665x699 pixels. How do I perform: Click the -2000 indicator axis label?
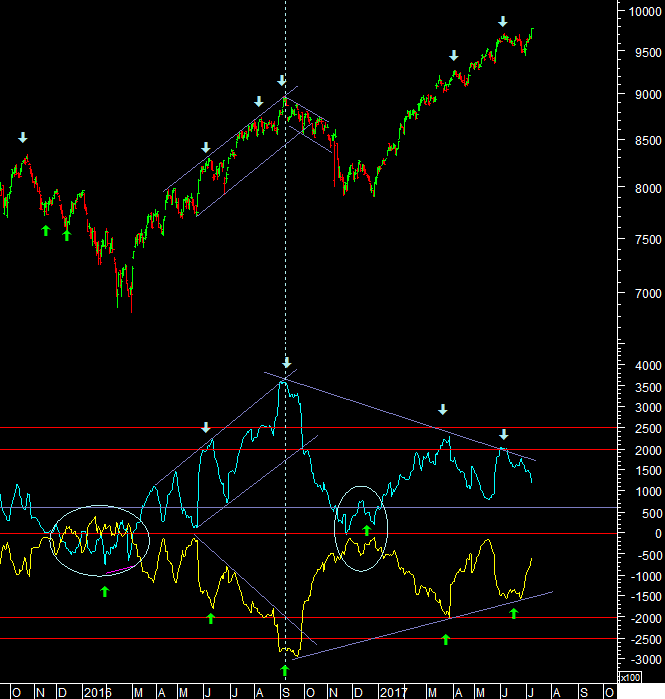(x=646, y=618)
